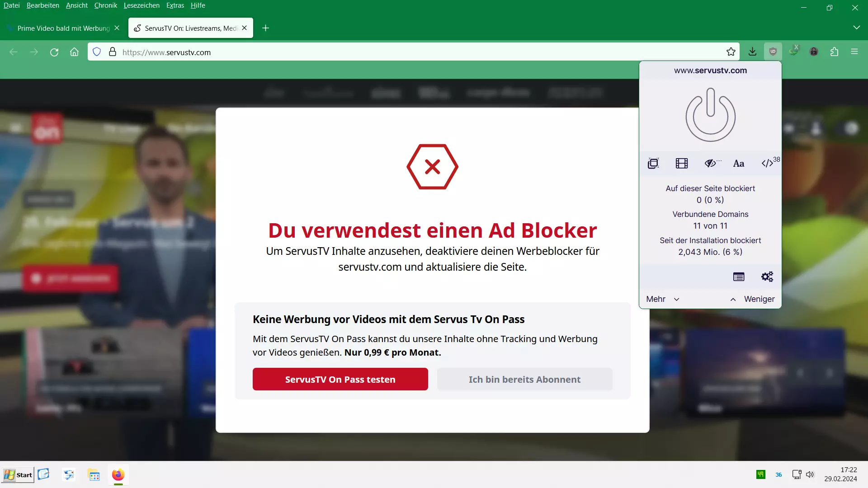Open the Windows Start button
868x488 pixels.
point(18,475)
